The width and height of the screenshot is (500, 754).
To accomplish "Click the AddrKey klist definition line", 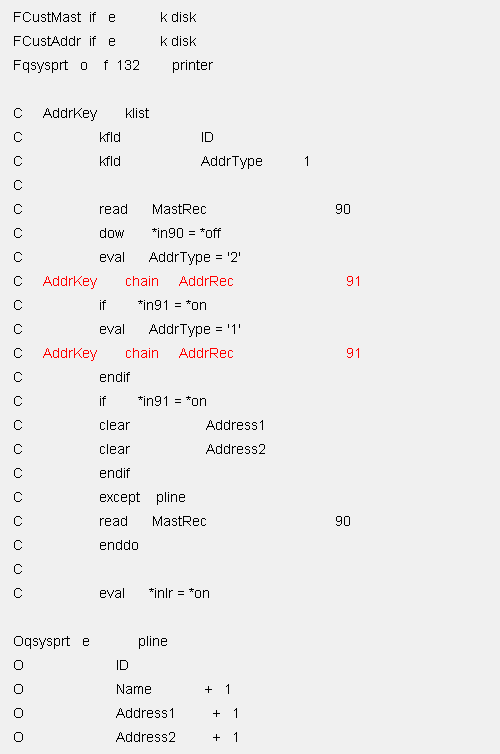I will [x=81, y=113].
